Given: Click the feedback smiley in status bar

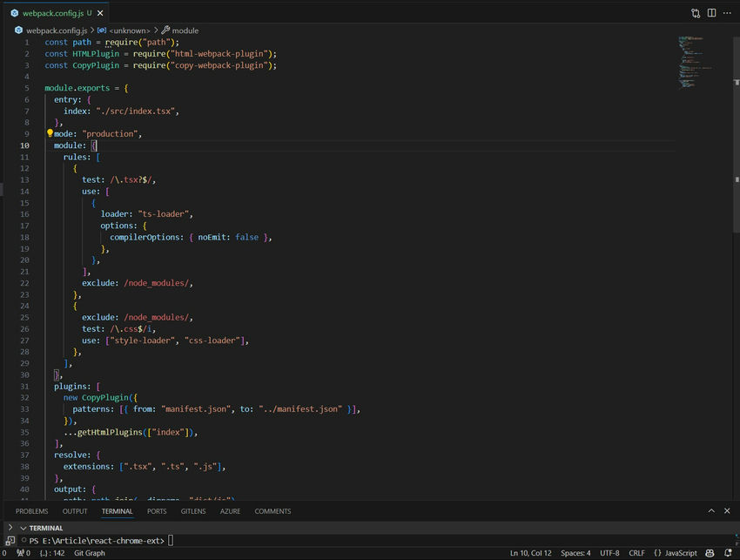Looking at the screenshot, I should click(709, 552).
